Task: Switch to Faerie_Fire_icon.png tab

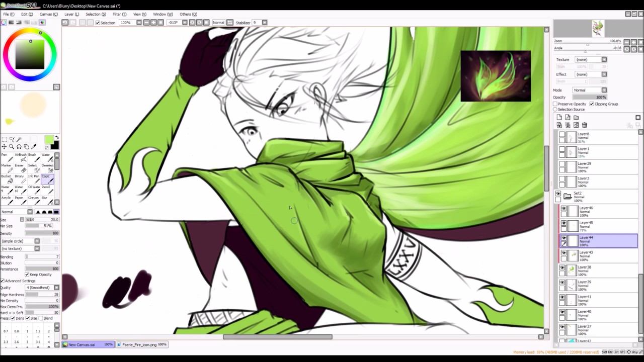Action: (141, 344)
